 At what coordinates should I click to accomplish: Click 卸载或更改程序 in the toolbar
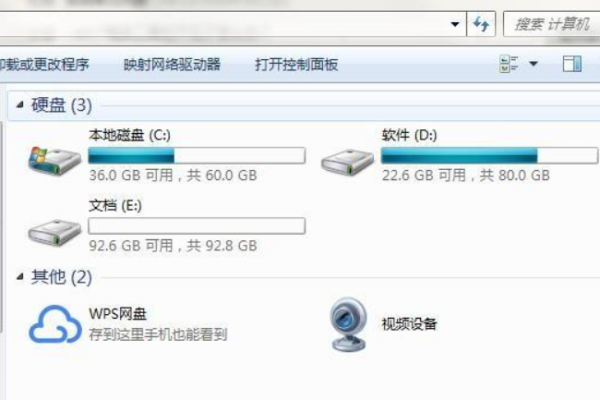pyautogui.click(x=44, y=64)
